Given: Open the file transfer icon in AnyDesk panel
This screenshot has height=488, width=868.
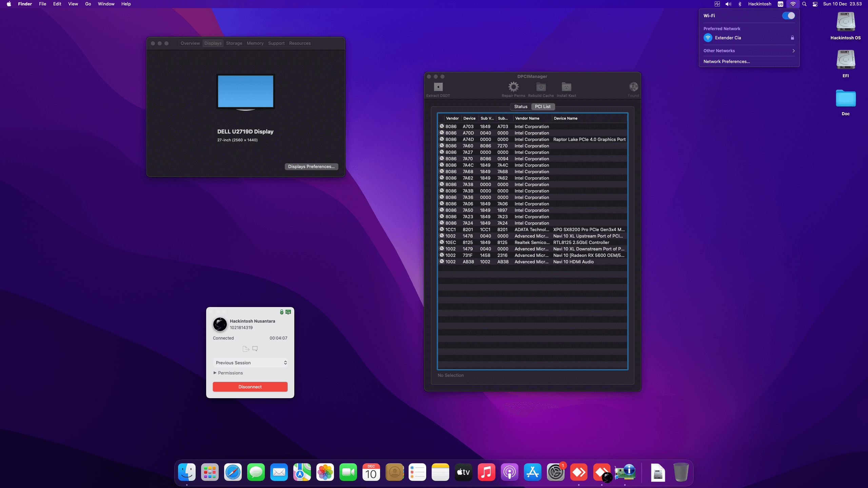Looking at the screenshot, I should point(246,349).
